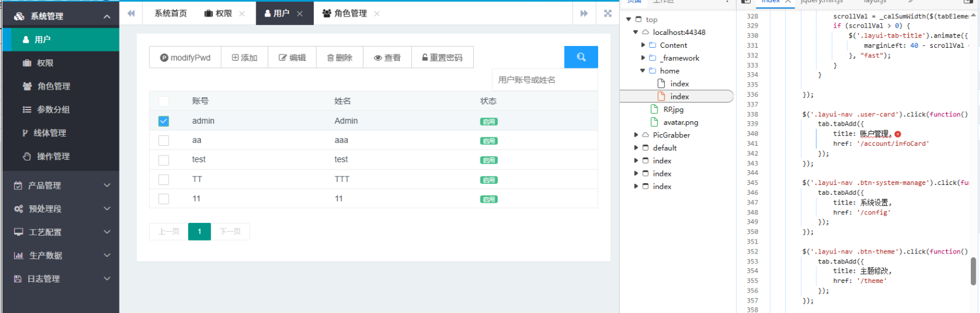The image size is (980, 313).
Task: Click the 编辑 button
Action: pos(292,58)
